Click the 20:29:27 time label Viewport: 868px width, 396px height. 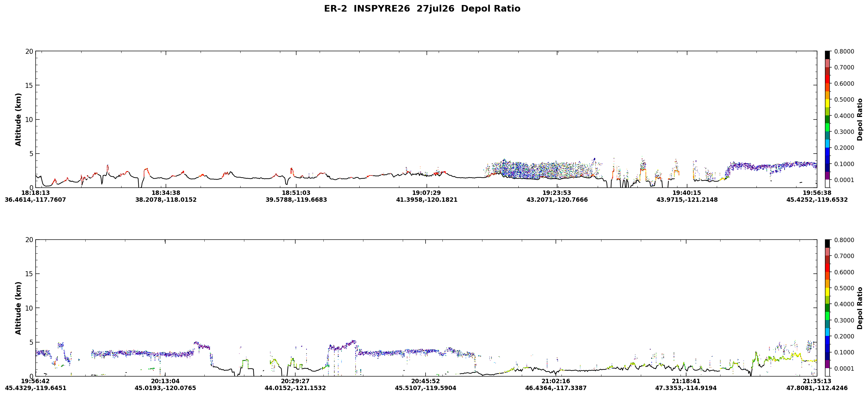point(295,381)
